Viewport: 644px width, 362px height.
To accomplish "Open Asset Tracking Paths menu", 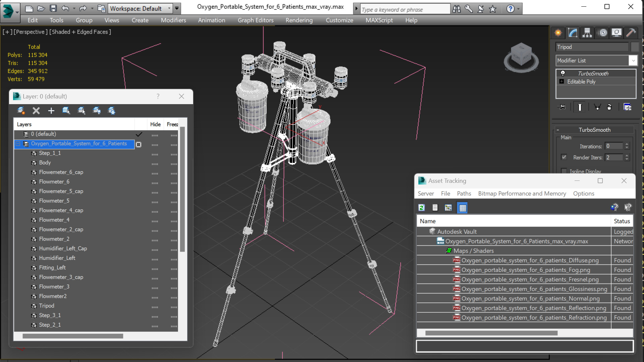I will pos(464,194).
